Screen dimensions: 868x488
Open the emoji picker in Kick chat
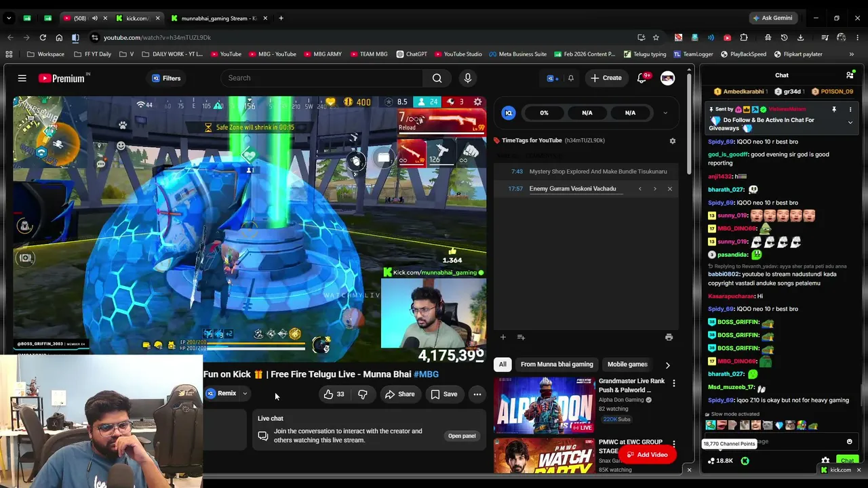(x=849, y=442)
